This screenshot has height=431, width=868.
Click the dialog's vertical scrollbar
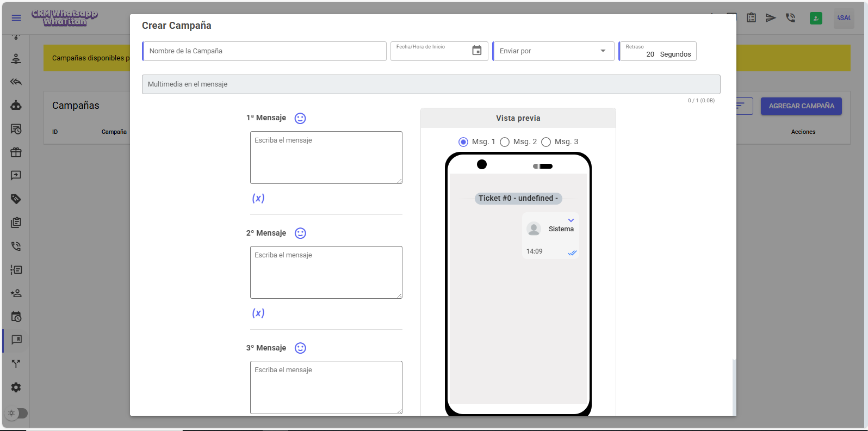pyautogui.click(x=734, y=387)
